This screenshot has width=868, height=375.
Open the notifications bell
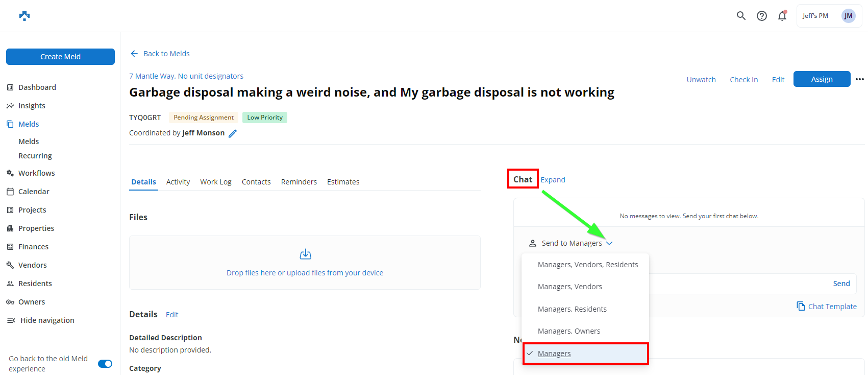782,16
